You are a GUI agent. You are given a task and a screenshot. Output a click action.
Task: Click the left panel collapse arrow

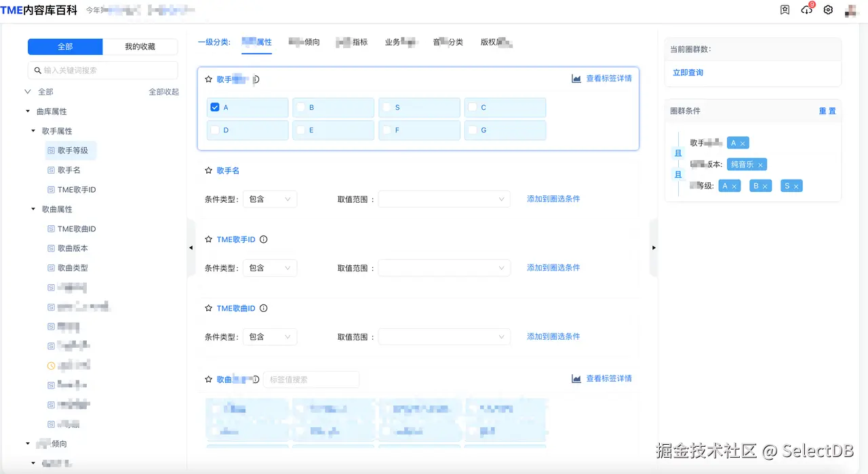click(x=191, y=248)
